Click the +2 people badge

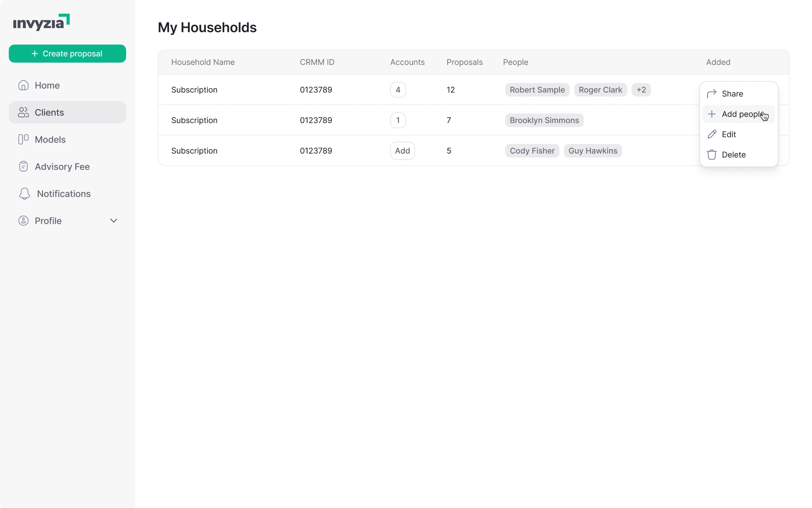point(641,90)
